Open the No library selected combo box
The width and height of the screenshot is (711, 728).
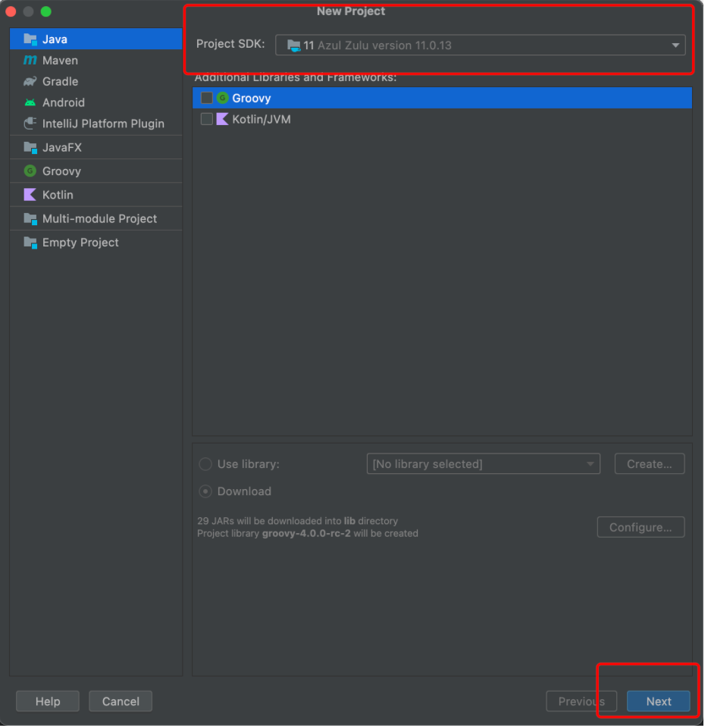tap(484, 465)
